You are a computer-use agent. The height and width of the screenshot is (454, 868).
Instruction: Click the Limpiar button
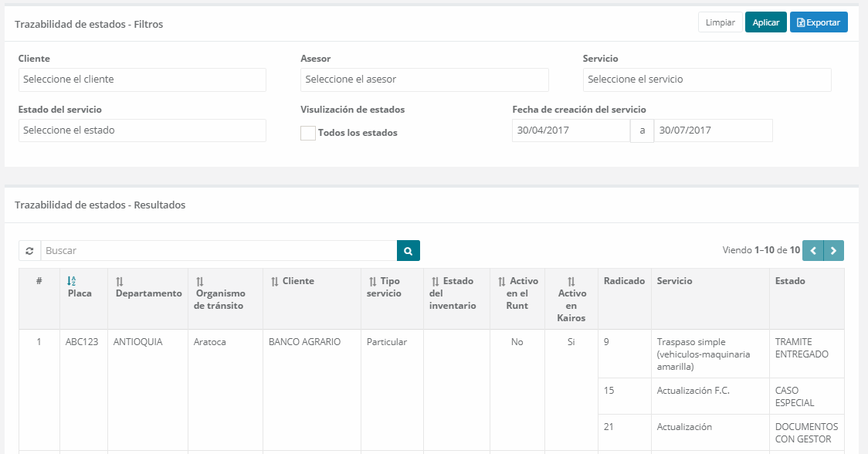[x=720, y=22]
